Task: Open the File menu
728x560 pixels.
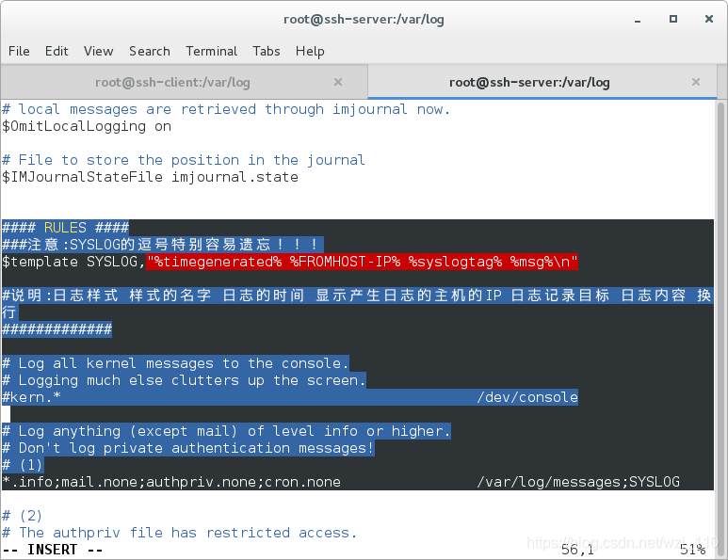Action: (19, 51)
